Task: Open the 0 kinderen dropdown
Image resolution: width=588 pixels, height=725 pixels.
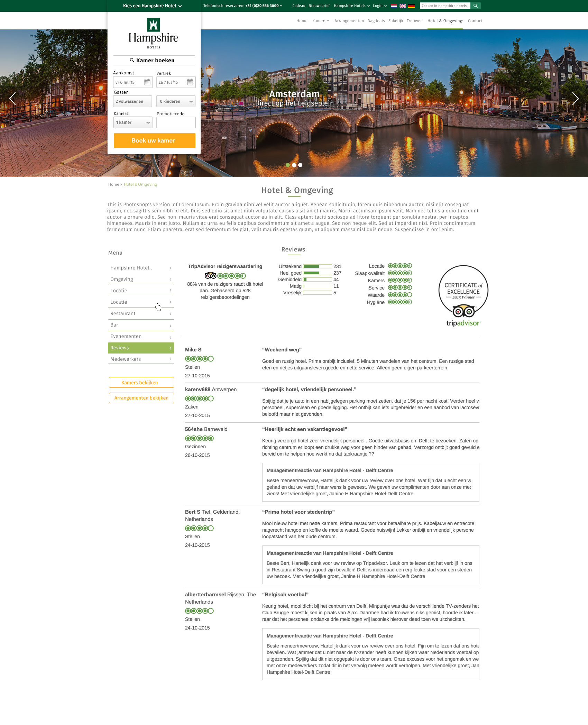Action: tap(176, 101)
